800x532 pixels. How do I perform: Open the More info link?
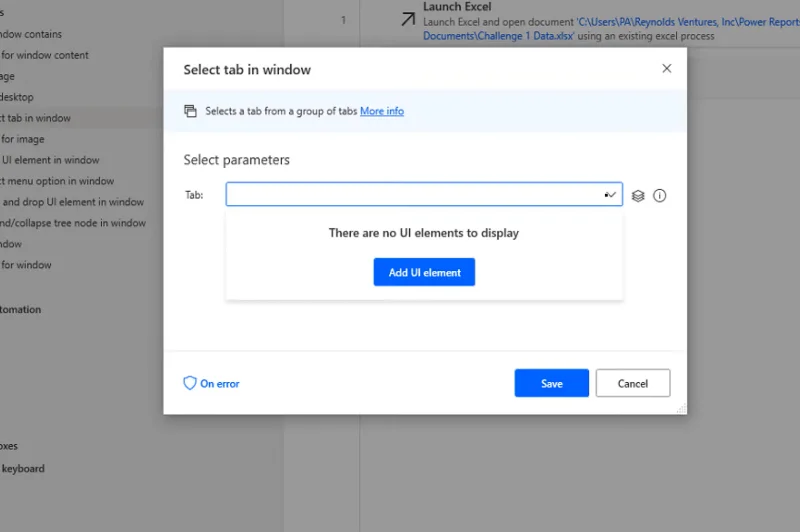tap(382, 111)
